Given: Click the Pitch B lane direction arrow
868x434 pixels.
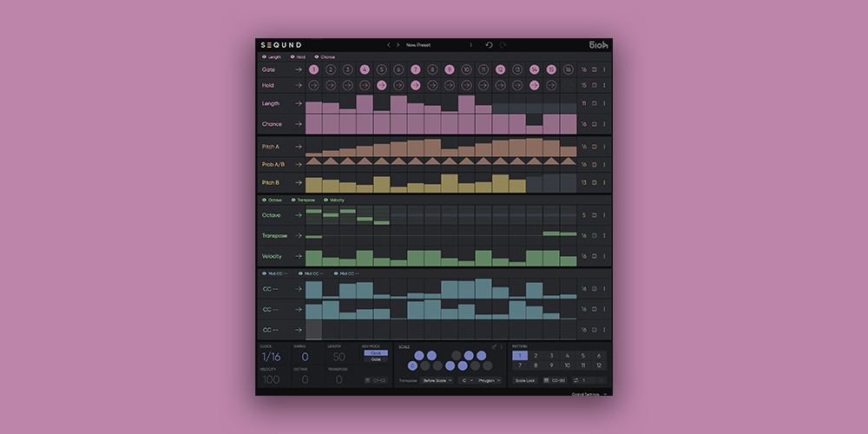Looking at the screenshot, I should tap(298, 183).
